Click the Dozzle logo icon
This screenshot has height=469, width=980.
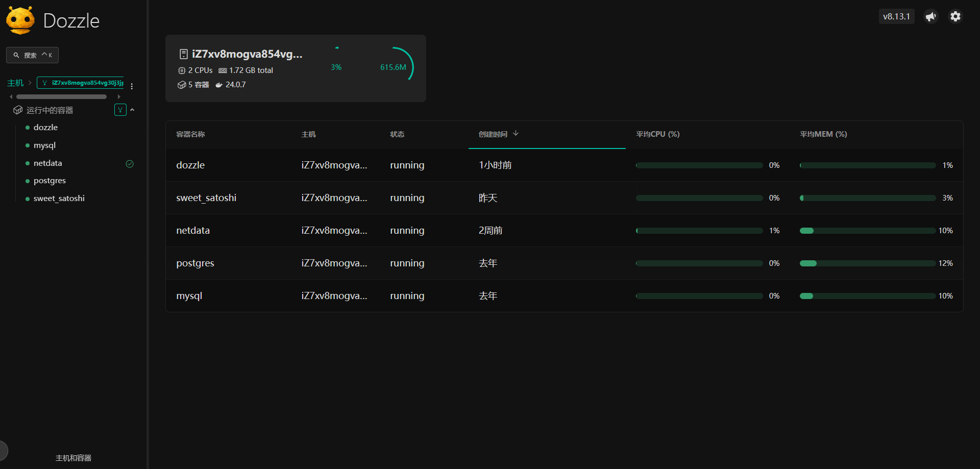(x=20, y=20)
